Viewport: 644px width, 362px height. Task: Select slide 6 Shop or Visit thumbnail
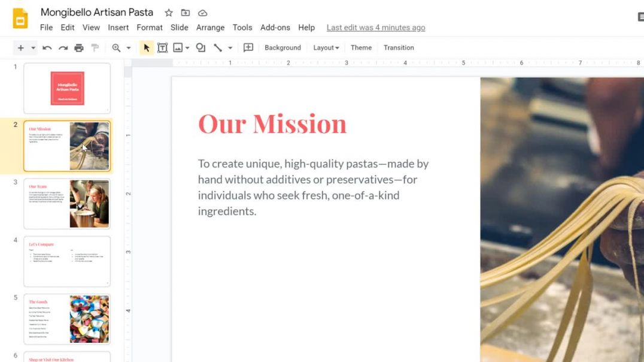[67, 357]
